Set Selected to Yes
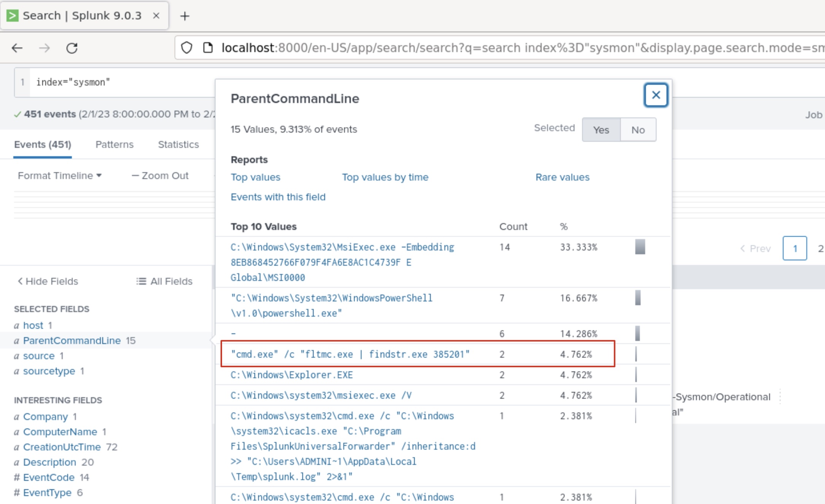Screen dimensions: 825x504 tap(601, 130)
